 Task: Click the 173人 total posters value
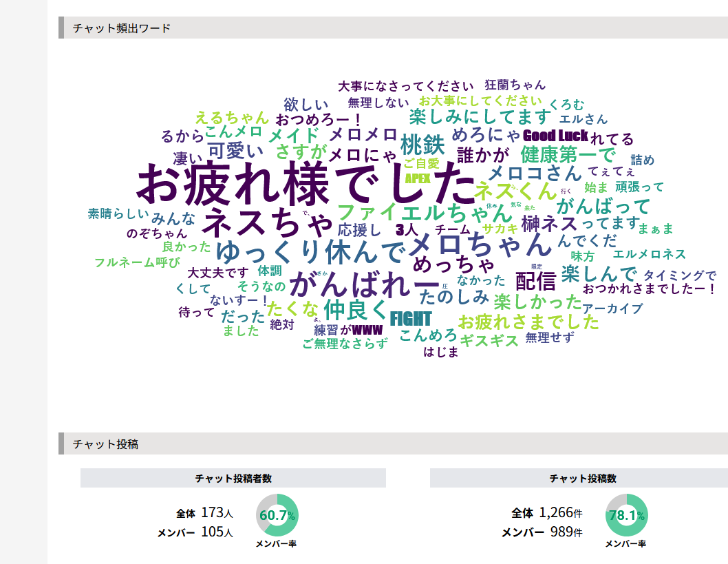click(x=217, y=512)
